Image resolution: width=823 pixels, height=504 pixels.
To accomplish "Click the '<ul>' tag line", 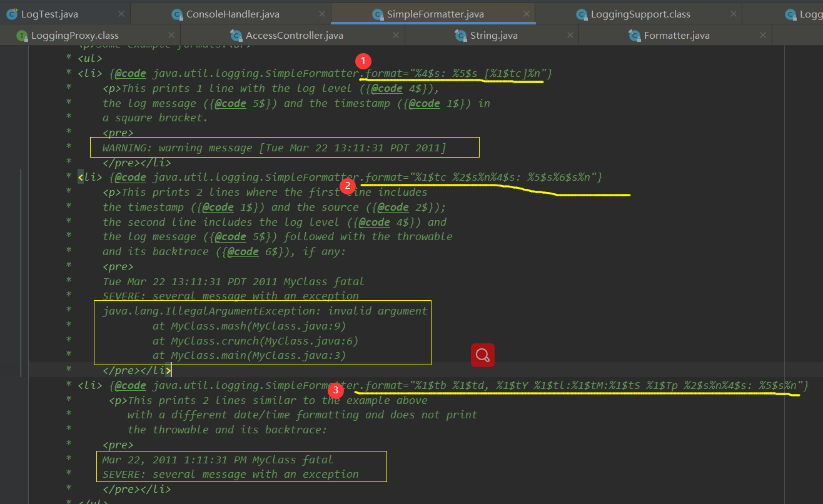I will [90, 58].
